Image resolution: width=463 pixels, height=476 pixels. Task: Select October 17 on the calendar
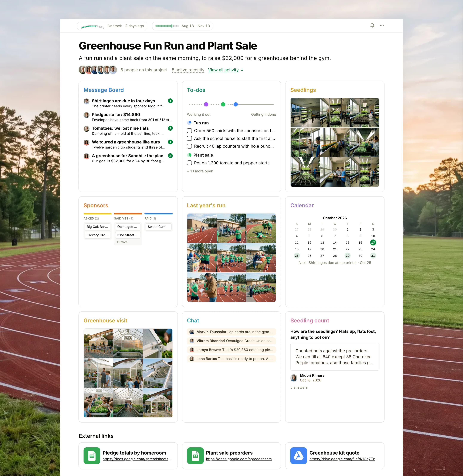(x=373, y=243)
